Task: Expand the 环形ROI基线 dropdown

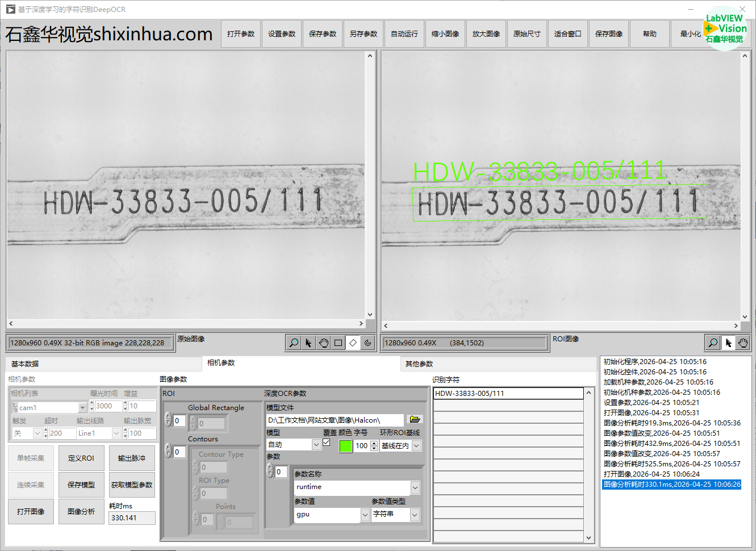Action: pyautogui.click(x=416, y=446)
